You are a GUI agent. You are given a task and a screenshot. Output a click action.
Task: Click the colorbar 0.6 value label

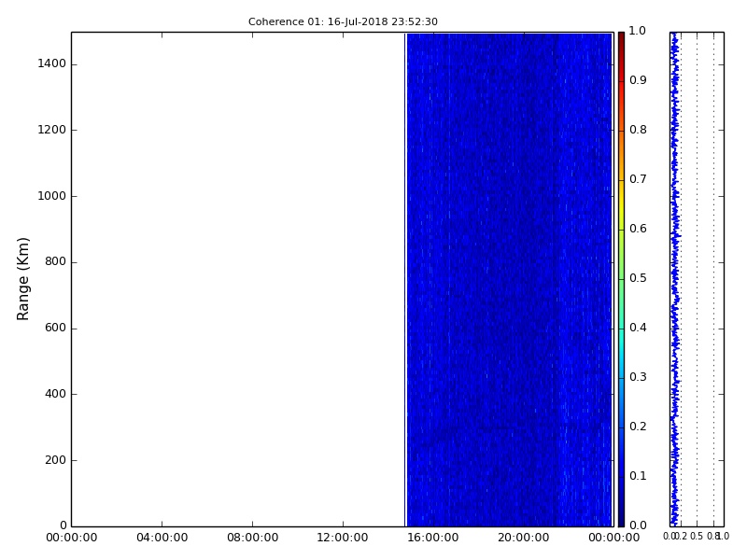(x=638, y=229)
